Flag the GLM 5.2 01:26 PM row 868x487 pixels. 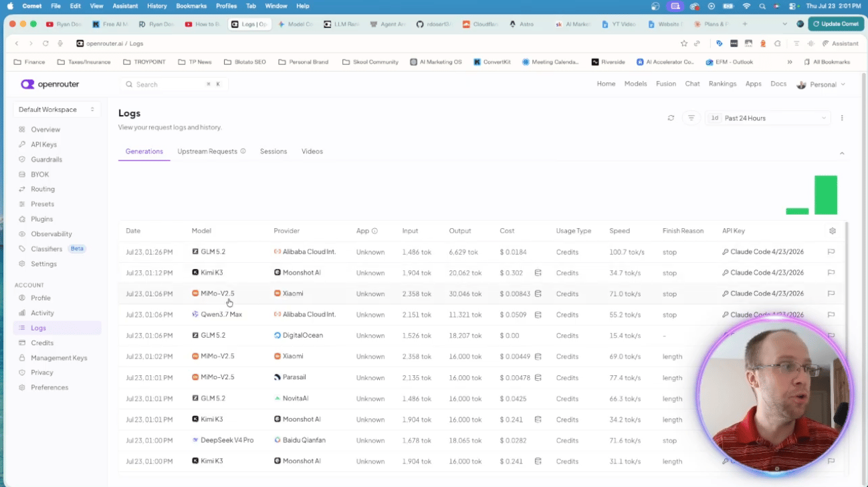[831, 252]
